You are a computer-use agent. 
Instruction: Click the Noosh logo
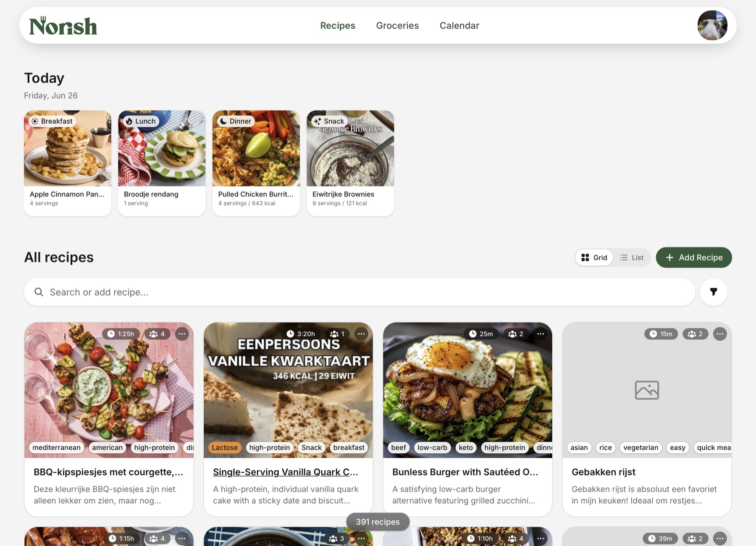coord(63,26)
